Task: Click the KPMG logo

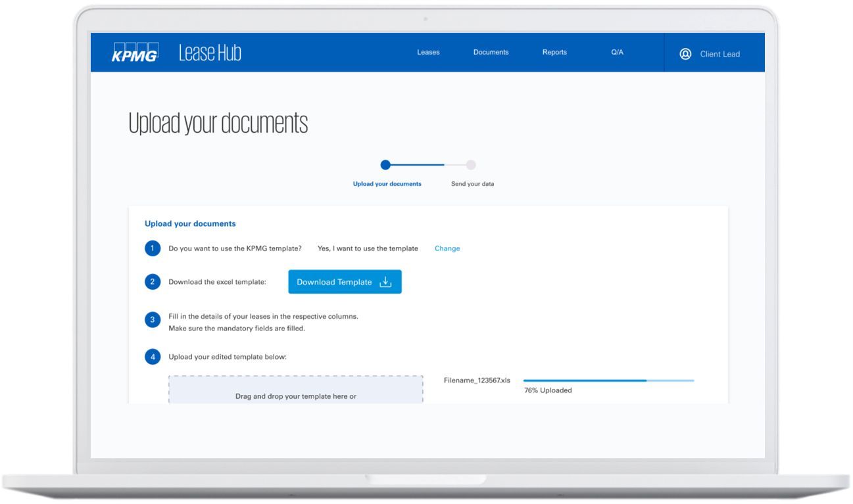Action: [x=135, y=53]
